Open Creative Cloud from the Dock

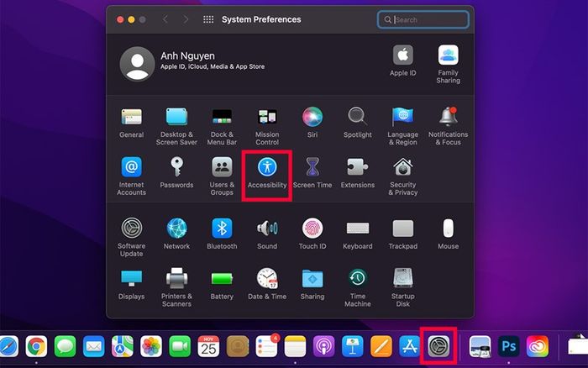pyautogui.click(x=538, y=346)
